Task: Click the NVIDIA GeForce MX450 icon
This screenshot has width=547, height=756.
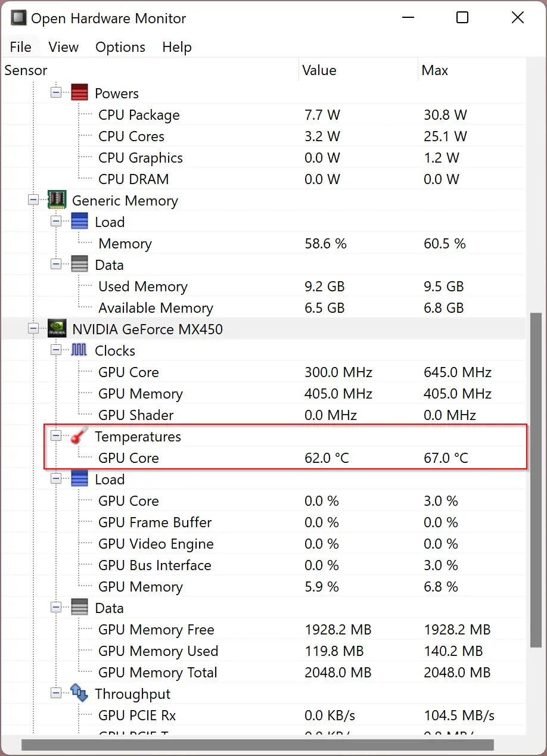Action: pos(57,329)
